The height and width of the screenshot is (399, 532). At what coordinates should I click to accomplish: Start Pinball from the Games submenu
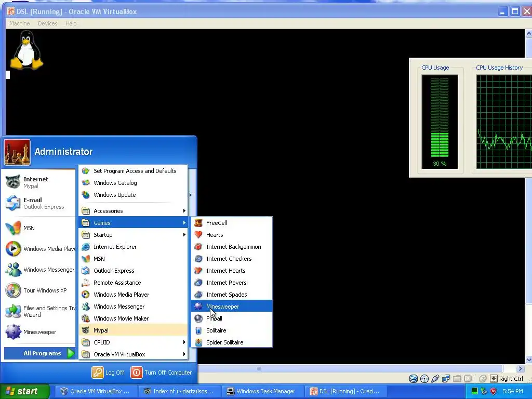click(232, 318)
